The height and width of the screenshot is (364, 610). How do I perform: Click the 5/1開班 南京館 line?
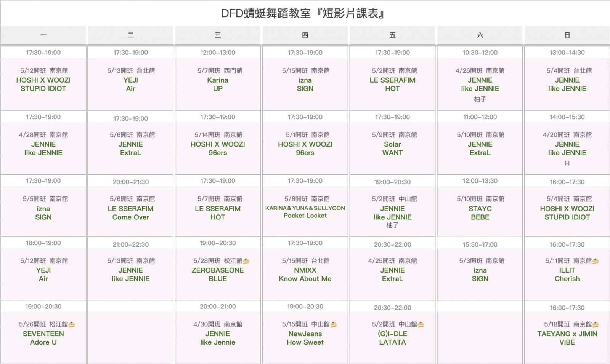pyautogui.click(x=308, y=135)
